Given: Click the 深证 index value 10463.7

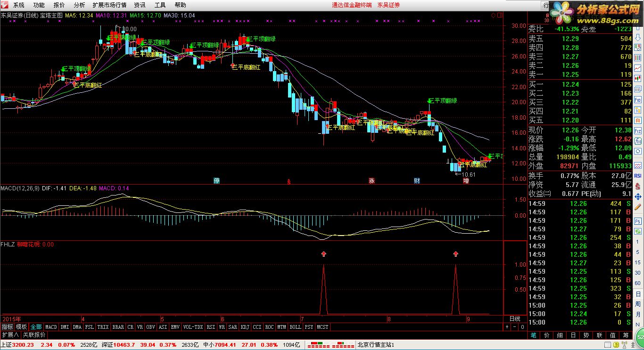Looking at the screenshot, I should tap(124, 345).
